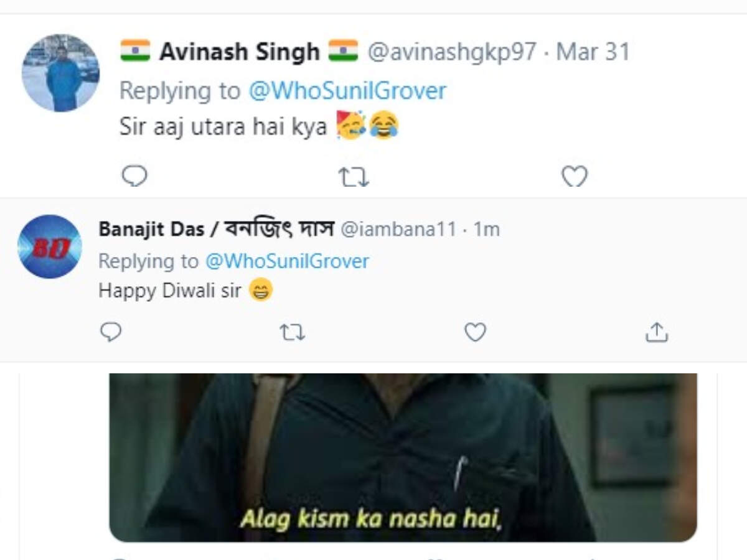Reply to Avinash Singh's tweet

click(134, 177)
